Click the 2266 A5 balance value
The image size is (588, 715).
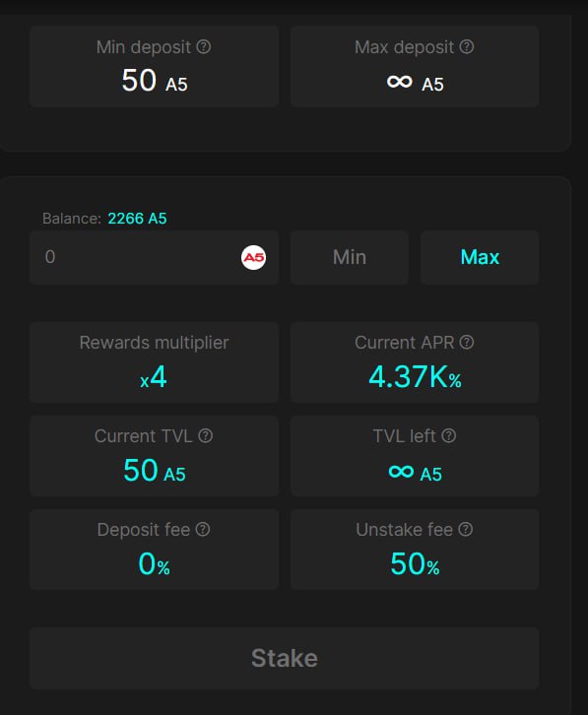(137, 219)
